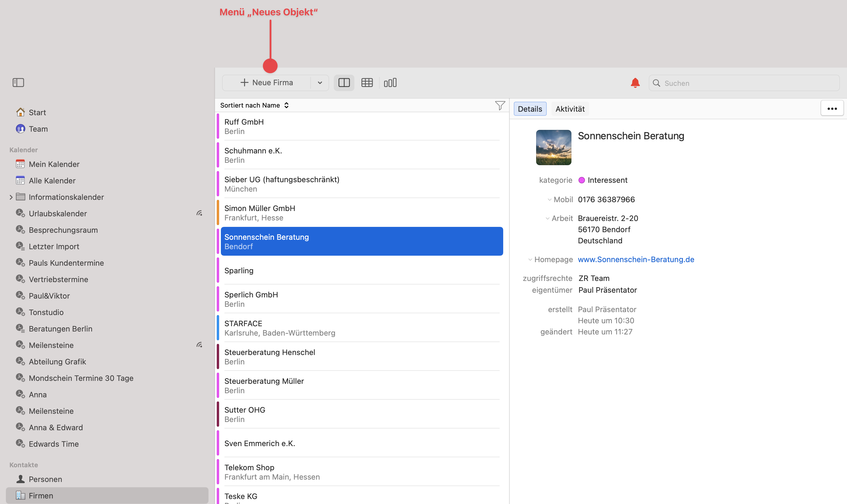Change sort order via Sortiert nach Name
Viewport: 847px width, 504px height.
point(254,105)
